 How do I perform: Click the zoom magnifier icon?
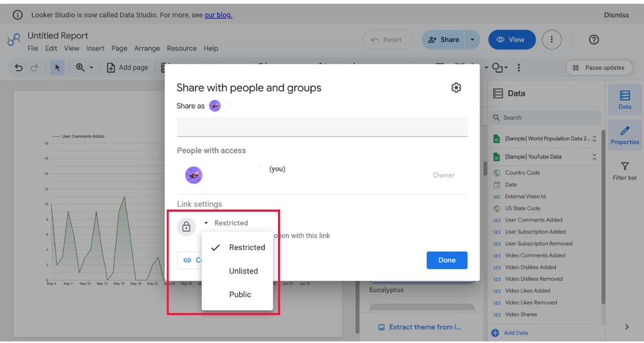pyautogui.click(x=80, y=68)
